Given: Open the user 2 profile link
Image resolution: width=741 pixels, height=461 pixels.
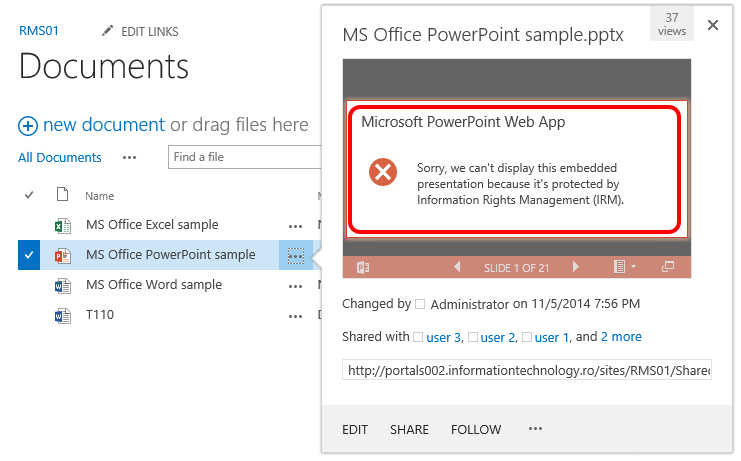Looking at the screenshot, I should pyautogui.click(x=498, y=337).
